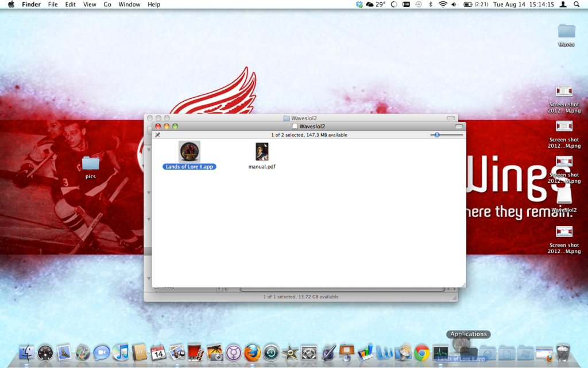
Task: Click the battery status indicator
Action: click(476, 4)
